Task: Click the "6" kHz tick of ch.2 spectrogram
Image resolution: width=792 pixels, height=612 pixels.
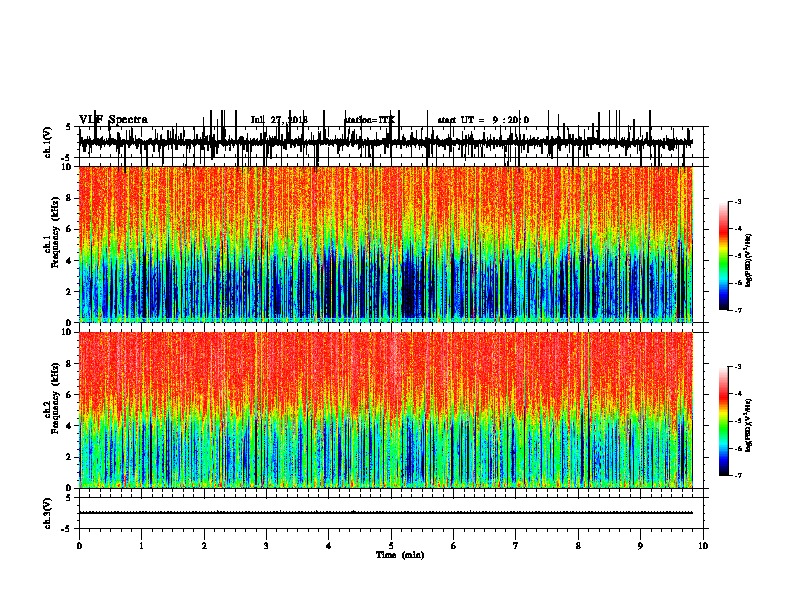Action: (x=70, y=395)
